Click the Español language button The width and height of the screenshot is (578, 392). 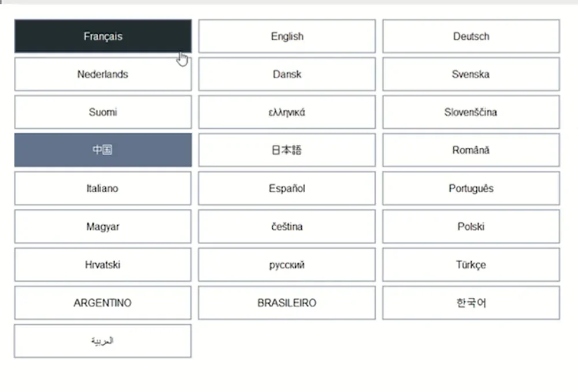(x=287, y=188)
